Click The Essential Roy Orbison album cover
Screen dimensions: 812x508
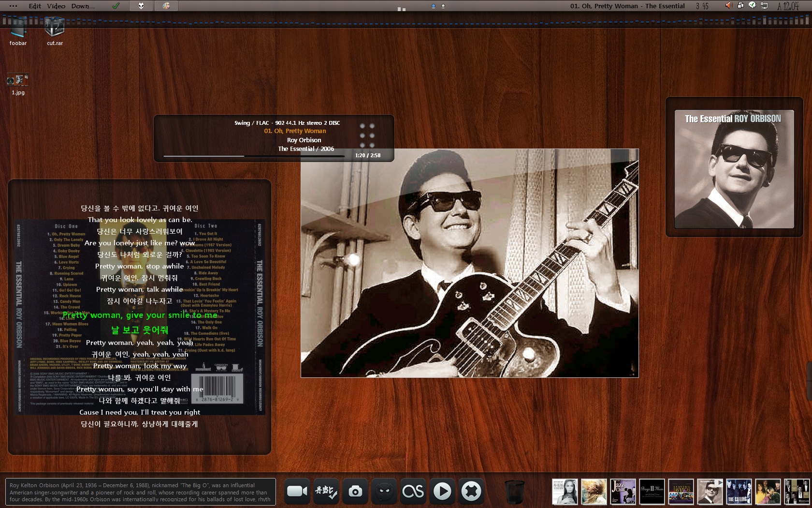click(x=734, y=169)
